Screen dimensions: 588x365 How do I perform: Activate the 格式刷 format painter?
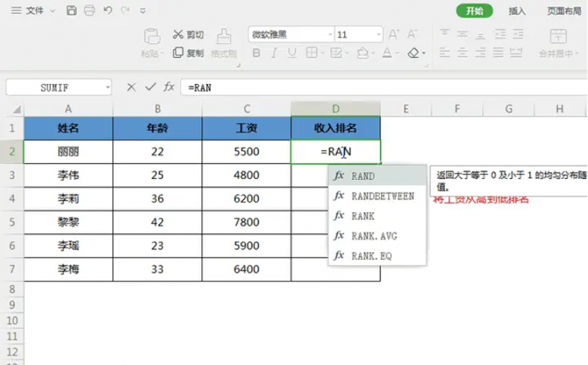point(224,43)
